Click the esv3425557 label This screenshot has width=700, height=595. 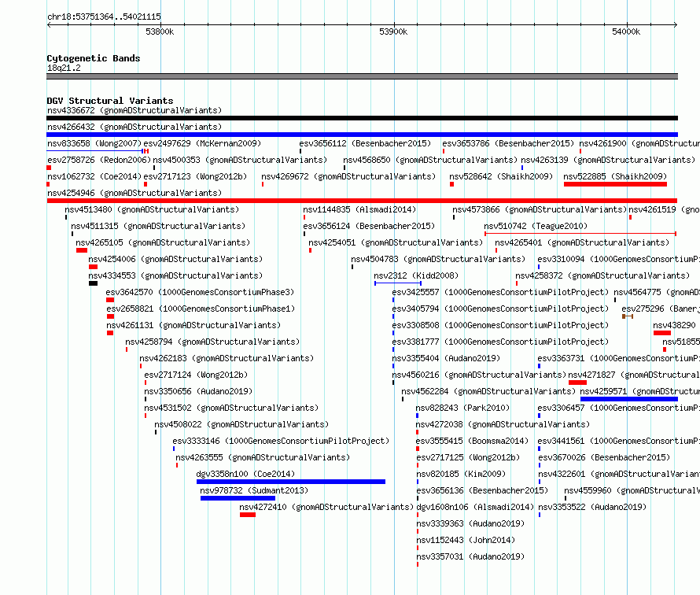[500, 292]
